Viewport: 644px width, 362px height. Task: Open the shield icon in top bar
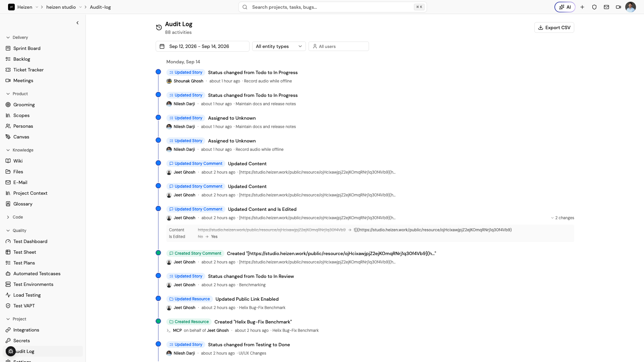(594, 7)
